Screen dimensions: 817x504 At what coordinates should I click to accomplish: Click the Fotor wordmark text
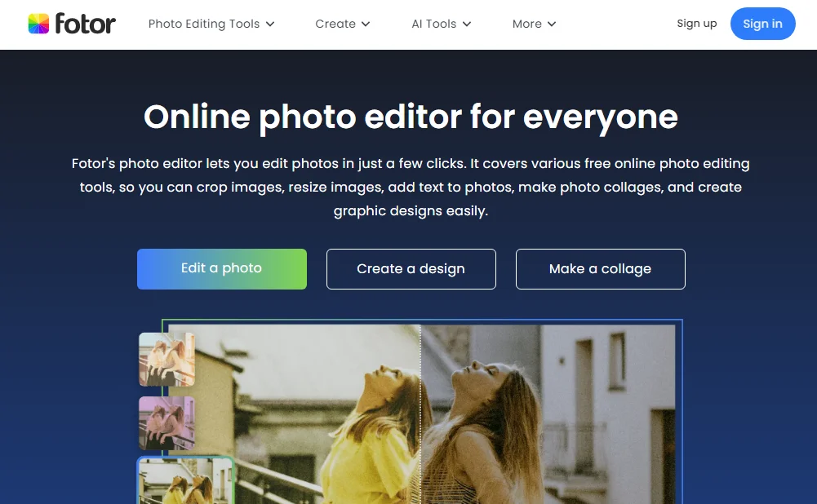[86, 24]
